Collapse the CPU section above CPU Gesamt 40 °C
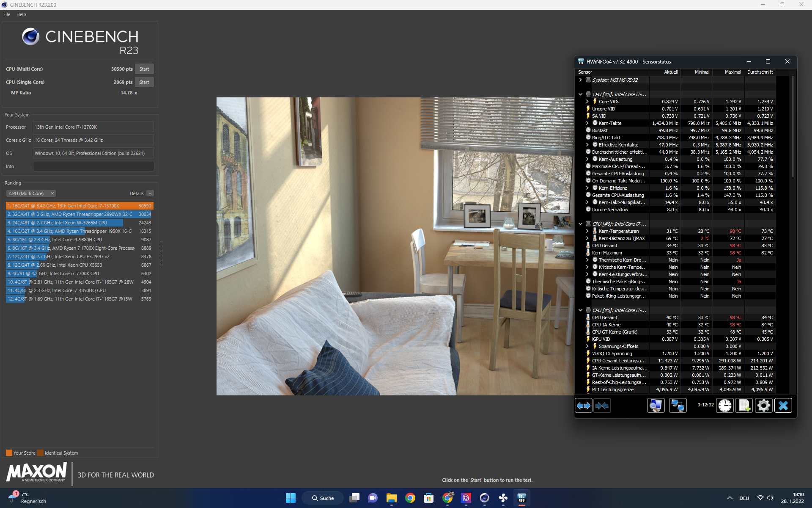The height and width of the screenshot is (508, 812). point(581,310)
